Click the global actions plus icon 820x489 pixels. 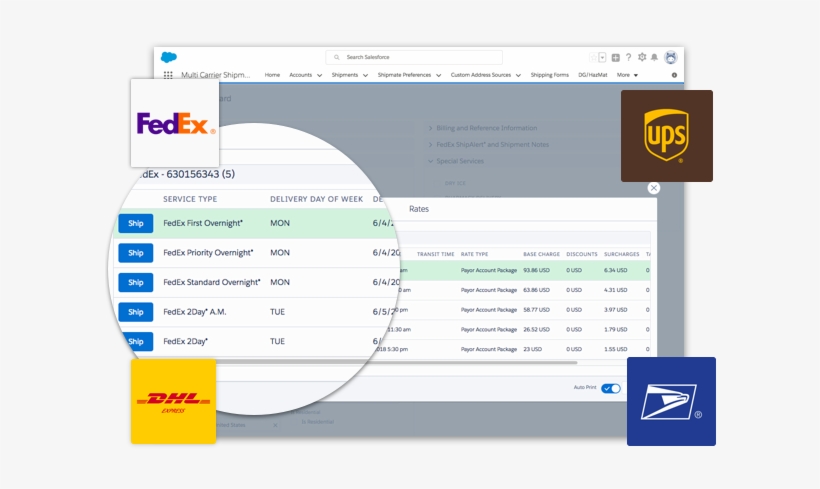tap(615, 58)
